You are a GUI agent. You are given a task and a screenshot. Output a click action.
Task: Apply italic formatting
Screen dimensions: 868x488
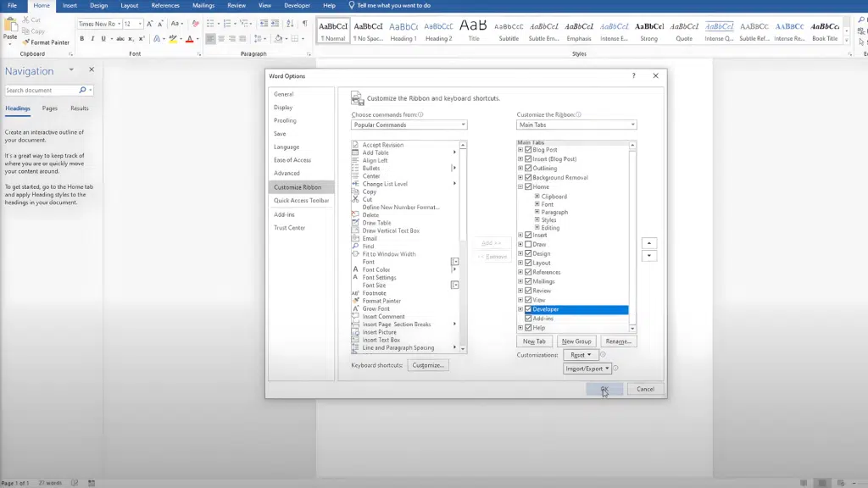click(x=93, y=38)
